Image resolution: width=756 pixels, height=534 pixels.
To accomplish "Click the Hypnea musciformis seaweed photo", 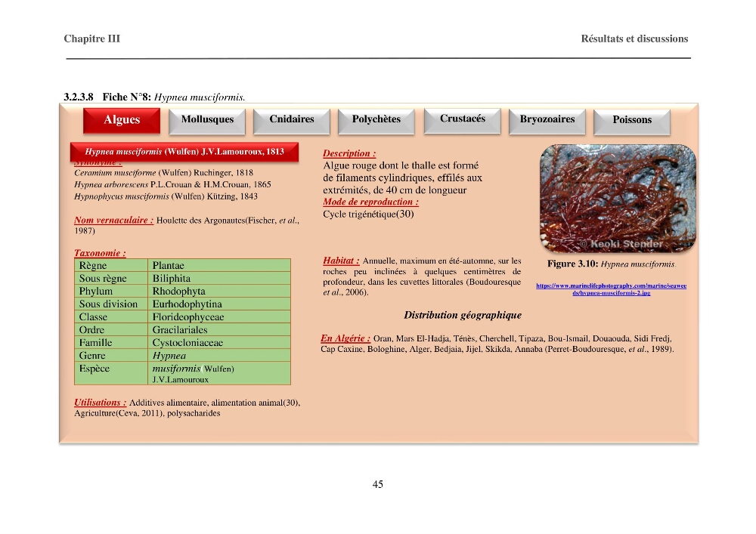I will click(618, 199).
